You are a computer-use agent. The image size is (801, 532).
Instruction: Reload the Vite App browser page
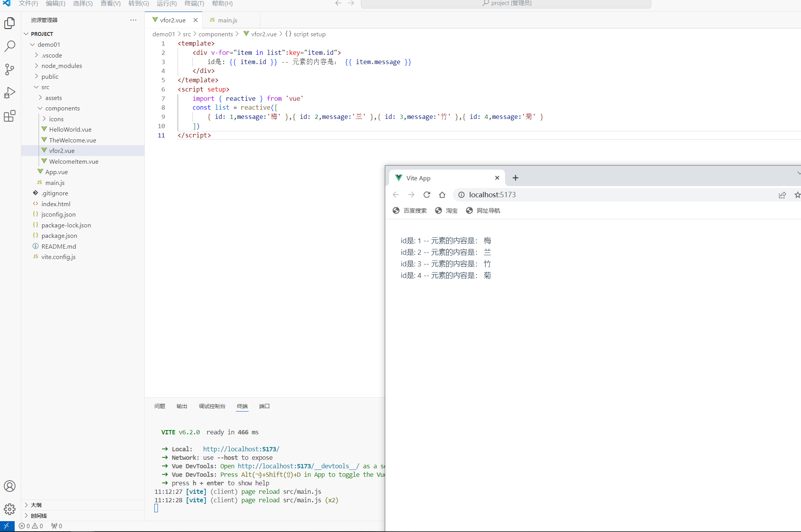tap(427, 195)
